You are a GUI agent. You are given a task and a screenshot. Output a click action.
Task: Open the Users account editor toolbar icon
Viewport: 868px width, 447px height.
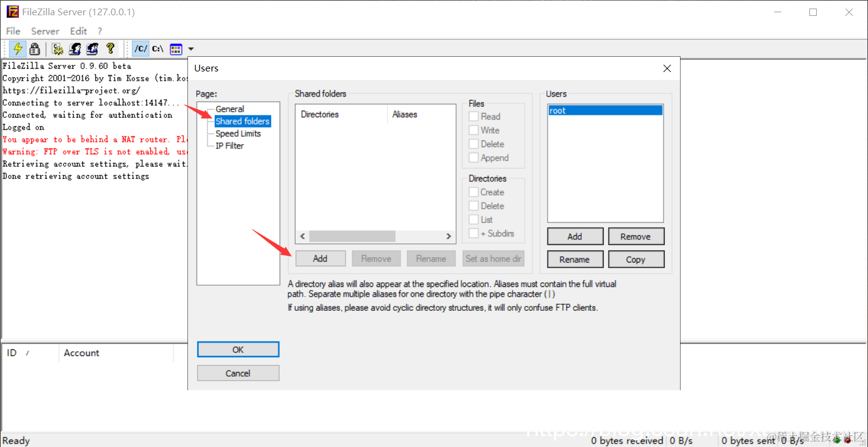pos(75,49)
